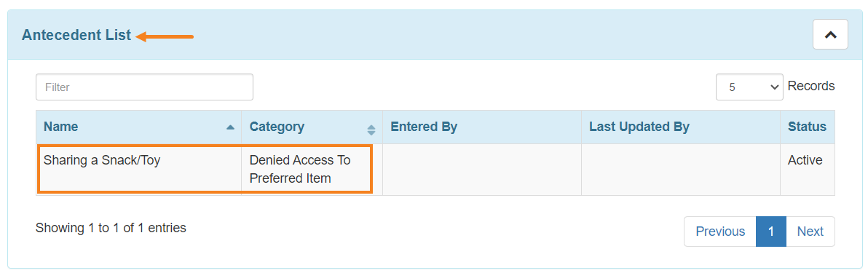The height and width of the screenshot is (273, 868).
Task: Click the empty Last Updated By cell
Action: point(680,170)
